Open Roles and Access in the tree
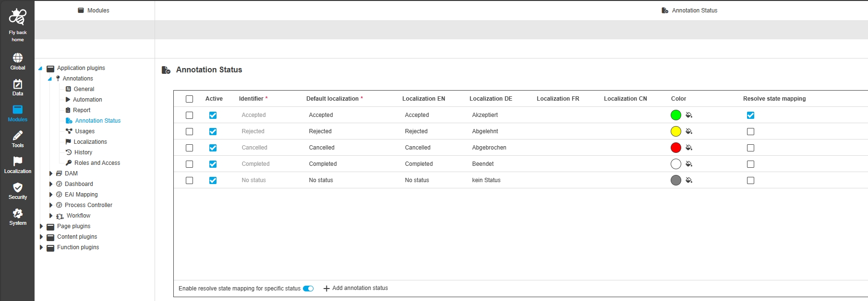The image size is (868, 301). tap(97, 163)
